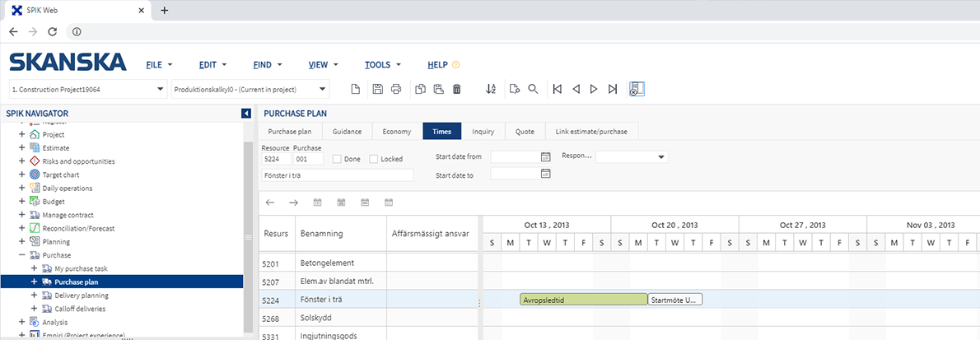Click the Avropsledtid Gantt bar

[x=584, y=300]
